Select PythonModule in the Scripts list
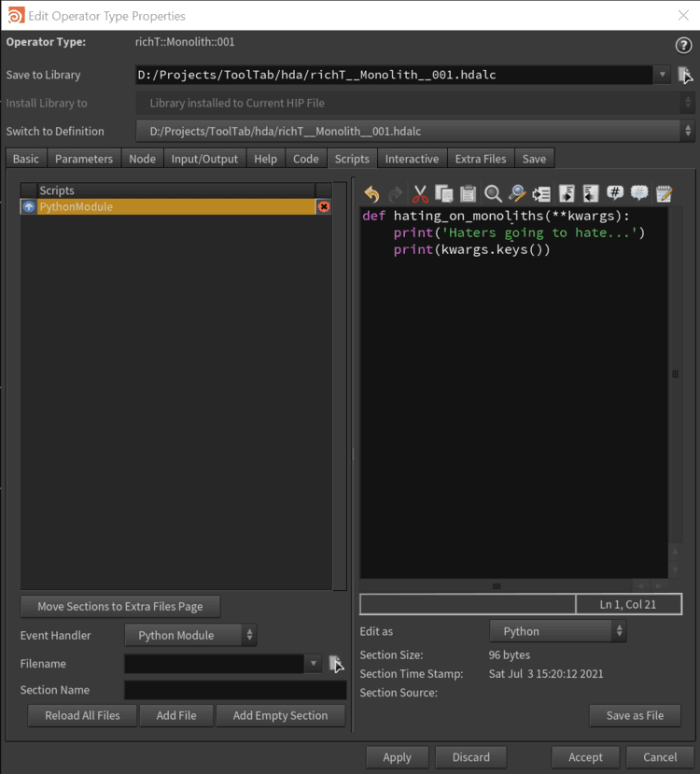This screenshot has height=774, width=700. [x=168, y=207]
